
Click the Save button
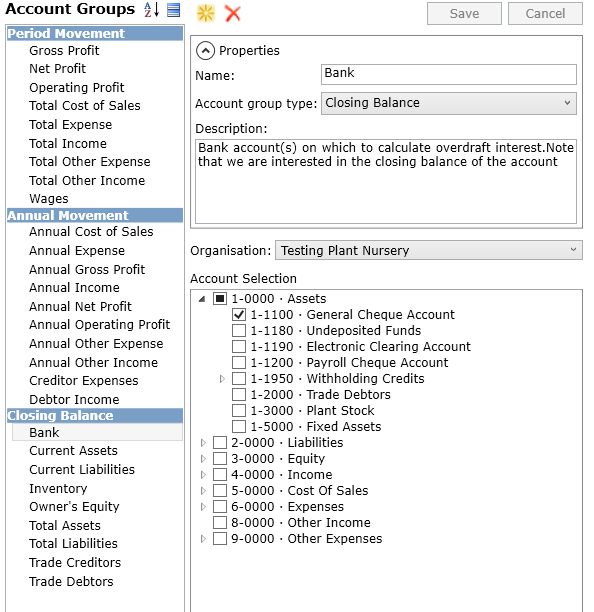pyautogui.click(x=464, y=14)
